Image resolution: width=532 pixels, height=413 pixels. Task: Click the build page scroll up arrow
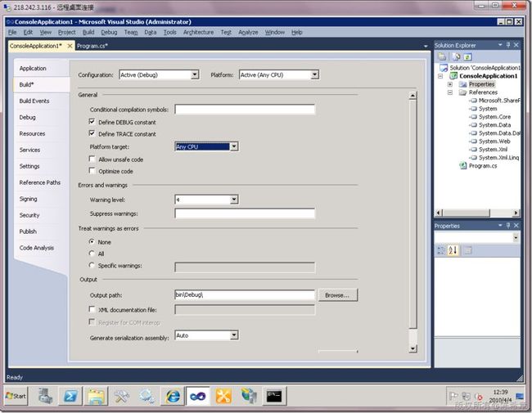point(413,96)
